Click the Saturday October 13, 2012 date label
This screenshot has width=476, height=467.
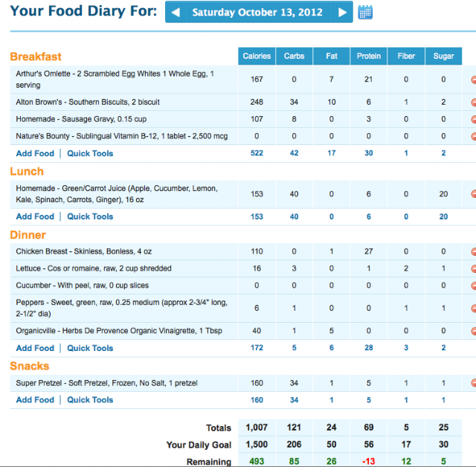click(257, 13)
